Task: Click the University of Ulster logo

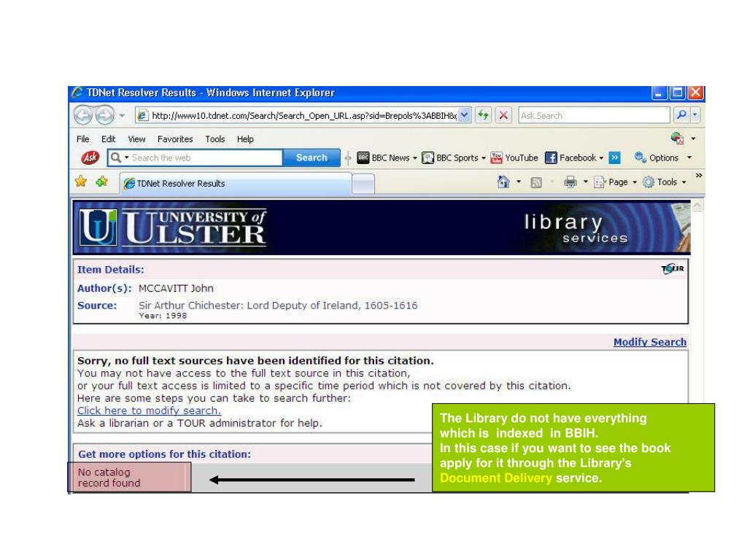Action: pyautogui.click(x=172, y=227)
